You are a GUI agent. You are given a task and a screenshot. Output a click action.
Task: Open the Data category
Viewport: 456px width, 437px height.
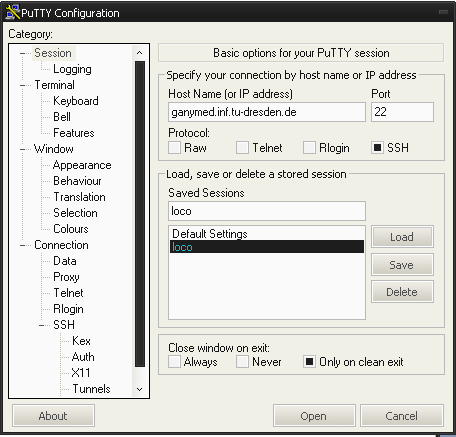tap(65, 261)
